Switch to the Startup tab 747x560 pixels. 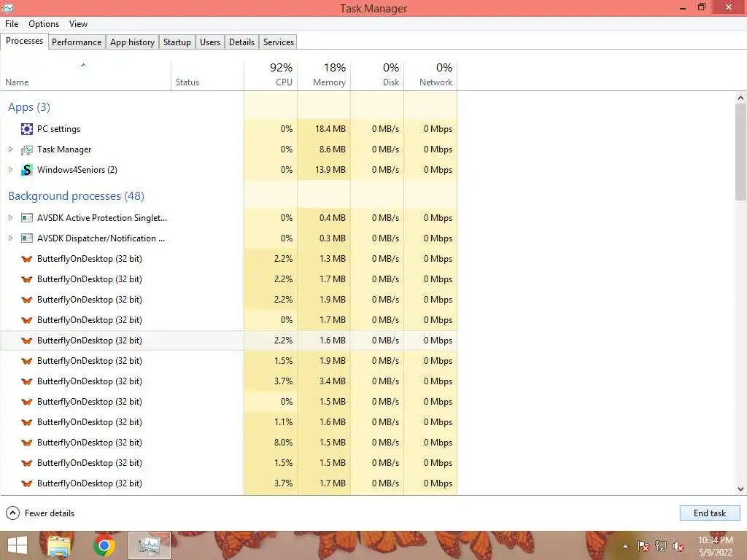tap(177, 42)
